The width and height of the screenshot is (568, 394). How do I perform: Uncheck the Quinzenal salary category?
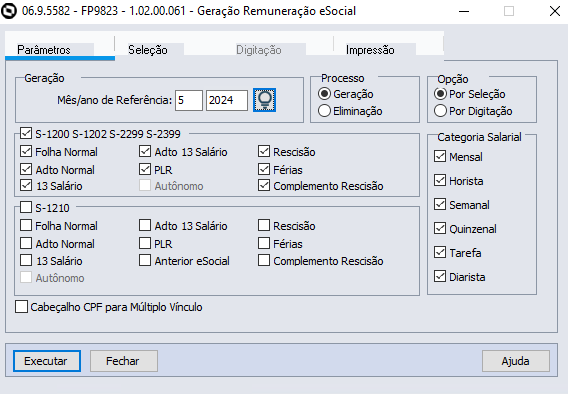[x=440, y=228]
